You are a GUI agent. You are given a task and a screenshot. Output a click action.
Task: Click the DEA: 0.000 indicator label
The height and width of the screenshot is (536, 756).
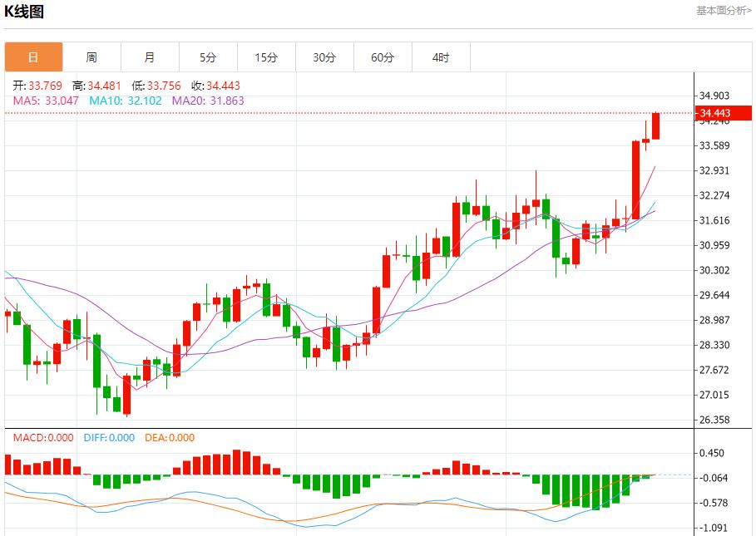(x=170, y=438)
